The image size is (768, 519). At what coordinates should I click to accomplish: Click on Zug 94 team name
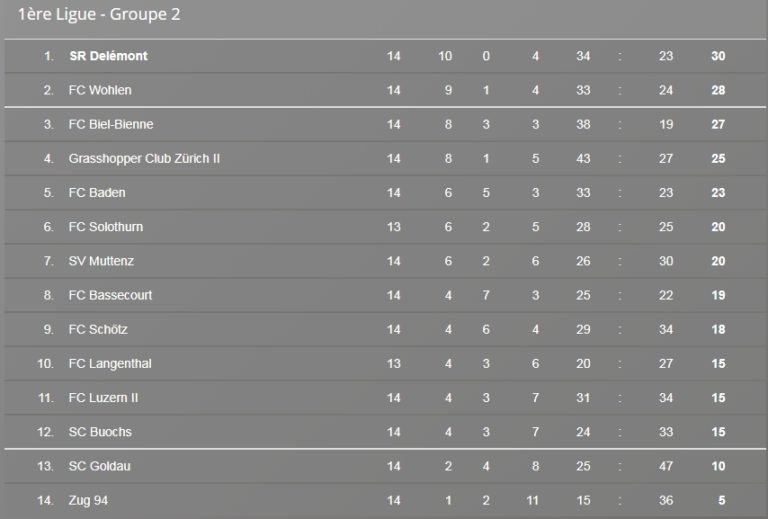[x=88, y=500]
